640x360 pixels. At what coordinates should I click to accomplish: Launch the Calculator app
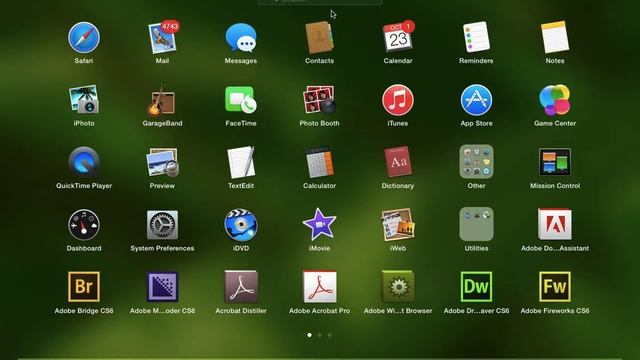319,162
